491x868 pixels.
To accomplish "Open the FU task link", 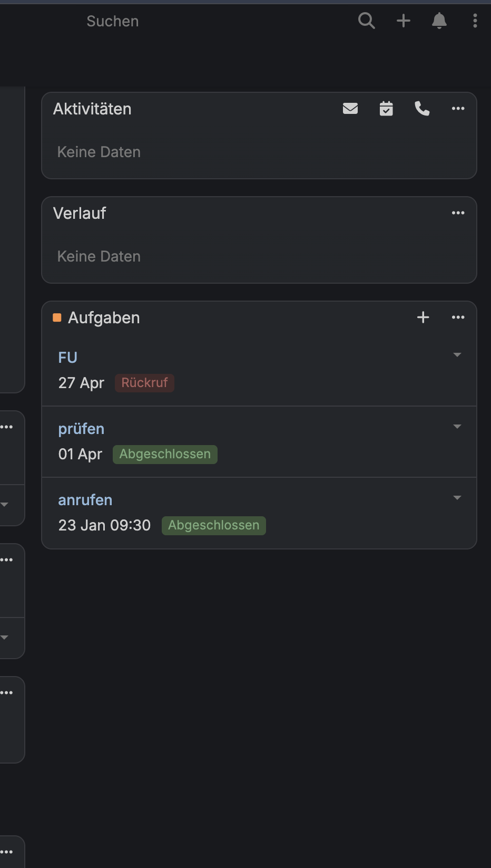I will point(68,358).
